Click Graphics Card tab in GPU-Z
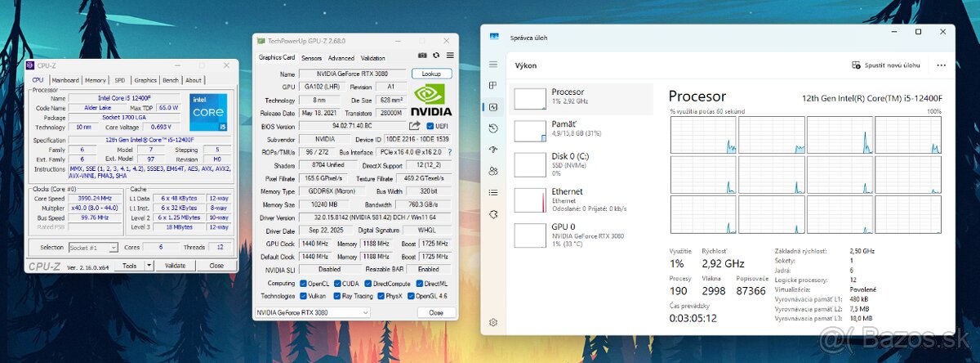Screen dimensions: 980x363 (x=277, y=58)
